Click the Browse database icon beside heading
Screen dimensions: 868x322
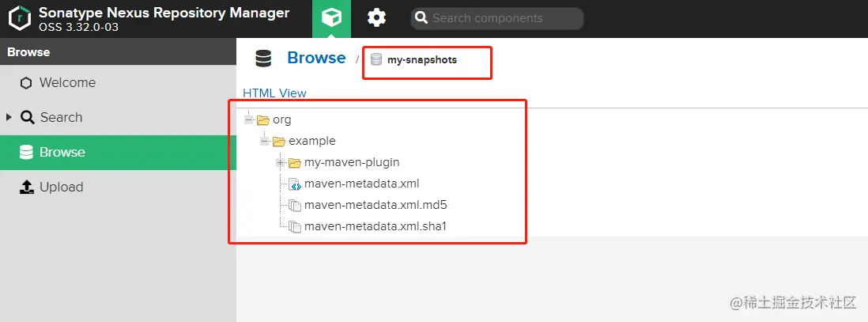point(263,59)
